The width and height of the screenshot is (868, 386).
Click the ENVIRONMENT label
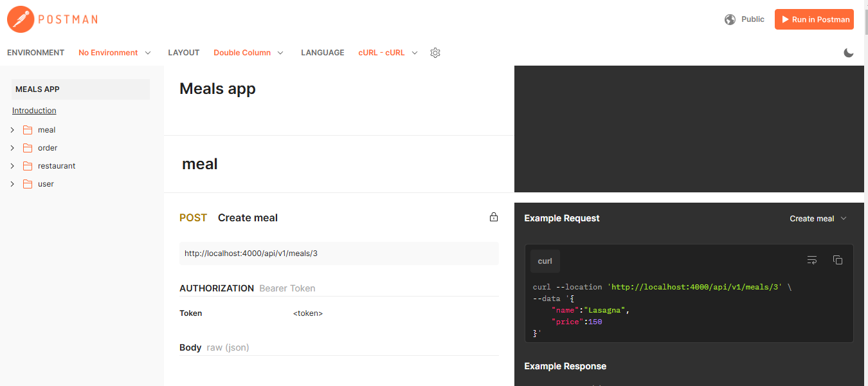(x=36, y=53)
